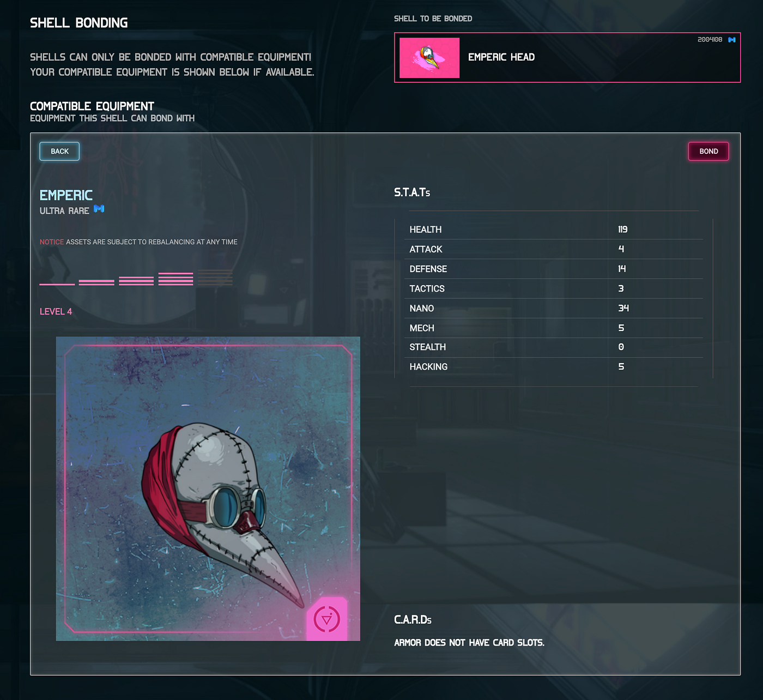Click the EMPERIC equipment title
763x700 pixels.
66,195
